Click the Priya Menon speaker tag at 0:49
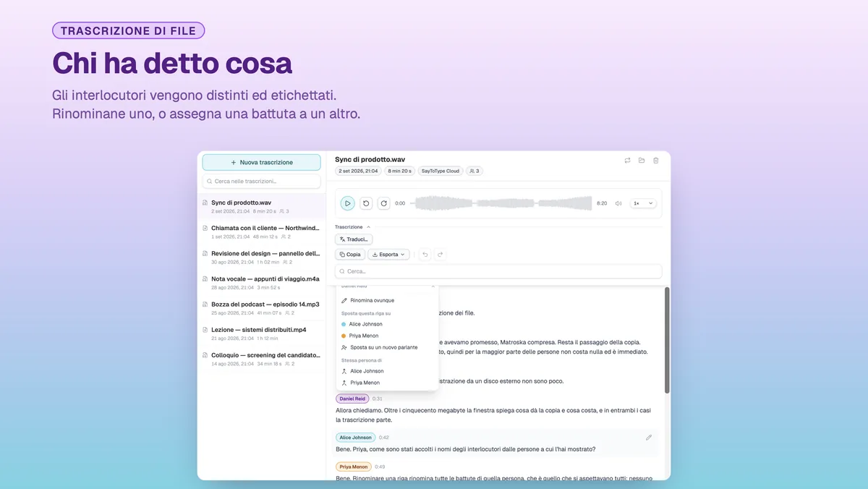 pos(353,467)
